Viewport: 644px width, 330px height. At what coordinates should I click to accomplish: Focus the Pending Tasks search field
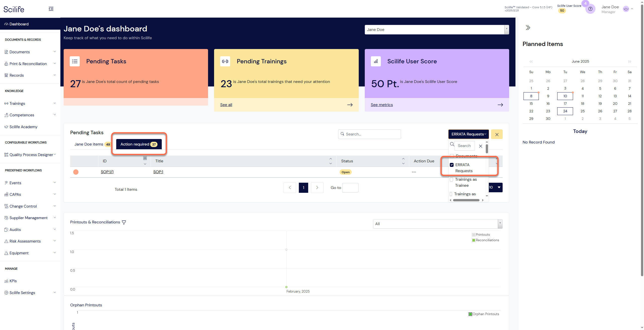click(x=369, y=134)
